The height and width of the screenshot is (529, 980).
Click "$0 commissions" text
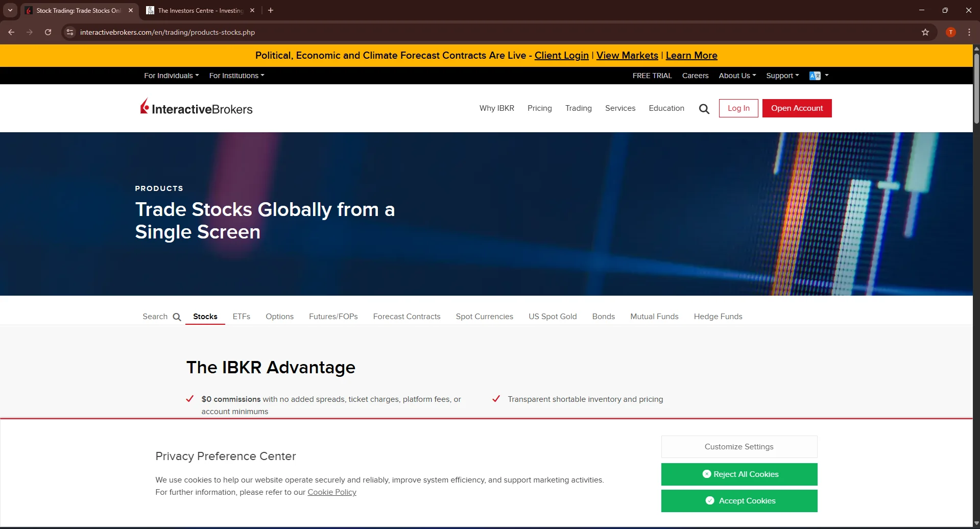(x=231, y=399)
